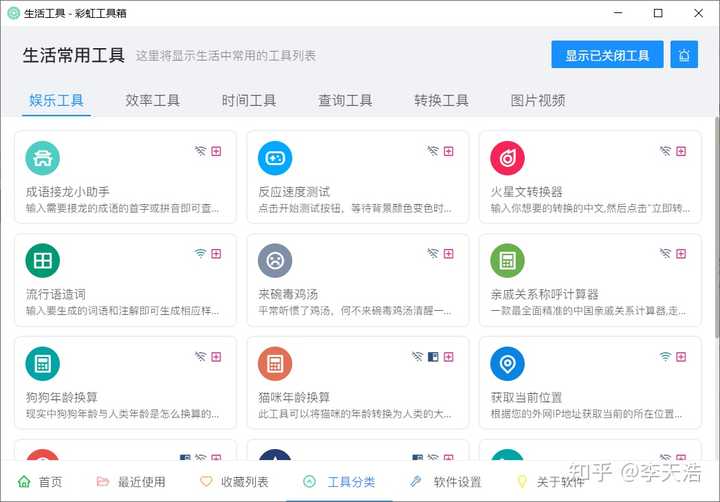Click the 亲戚关系称呼计算器 title text
Viewport: 720px width, 502px height.
pos(545,294)
